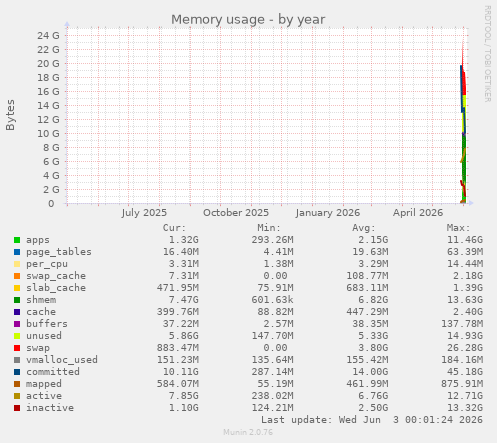The width and height of the screenshot is (497, 443).
Task: Click the active legend label
Action: [x=44, y=396]
